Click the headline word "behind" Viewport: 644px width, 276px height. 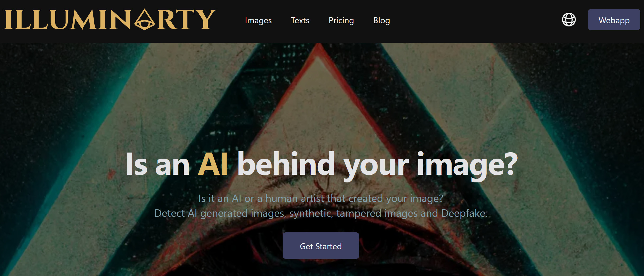286,164
